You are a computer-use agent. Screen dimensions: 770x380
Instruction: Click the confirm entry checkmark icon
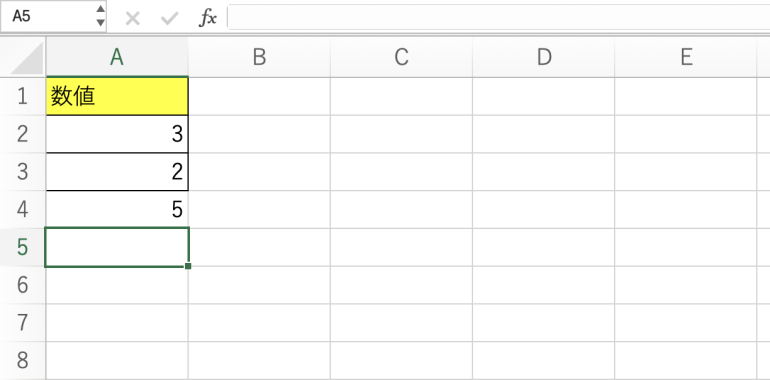[x=169, y=19]
